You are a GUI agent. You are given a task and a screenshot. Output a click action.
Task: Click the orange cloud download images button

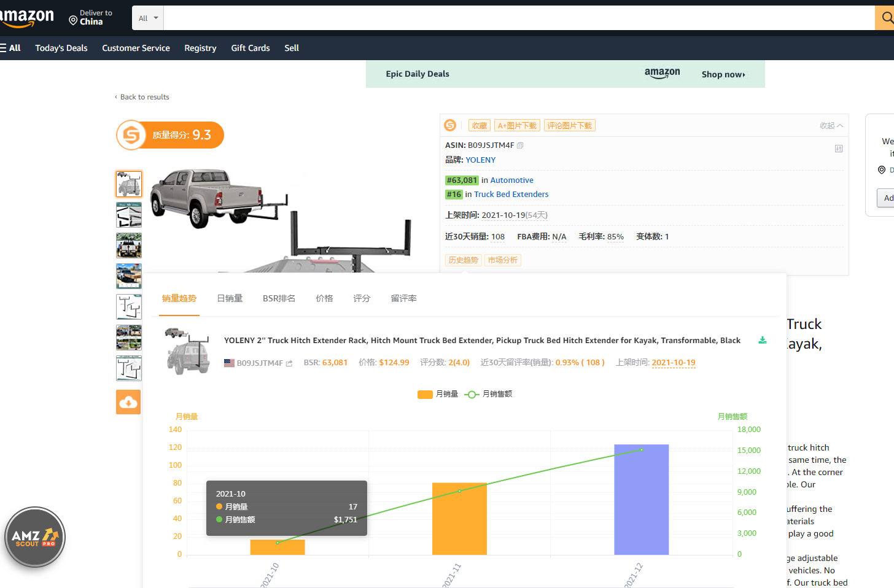click(128, 402)
